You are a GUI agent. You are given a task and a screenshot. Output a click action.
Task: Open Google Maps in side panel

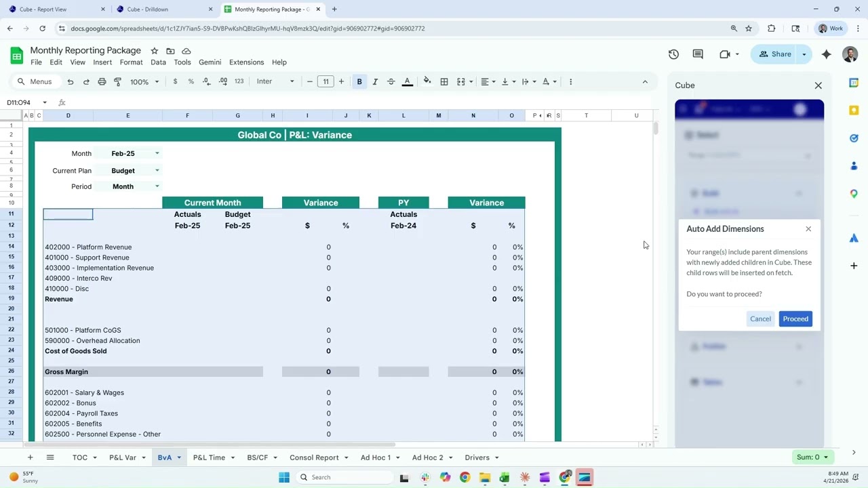pyautogui.click(x=854, y=194)
